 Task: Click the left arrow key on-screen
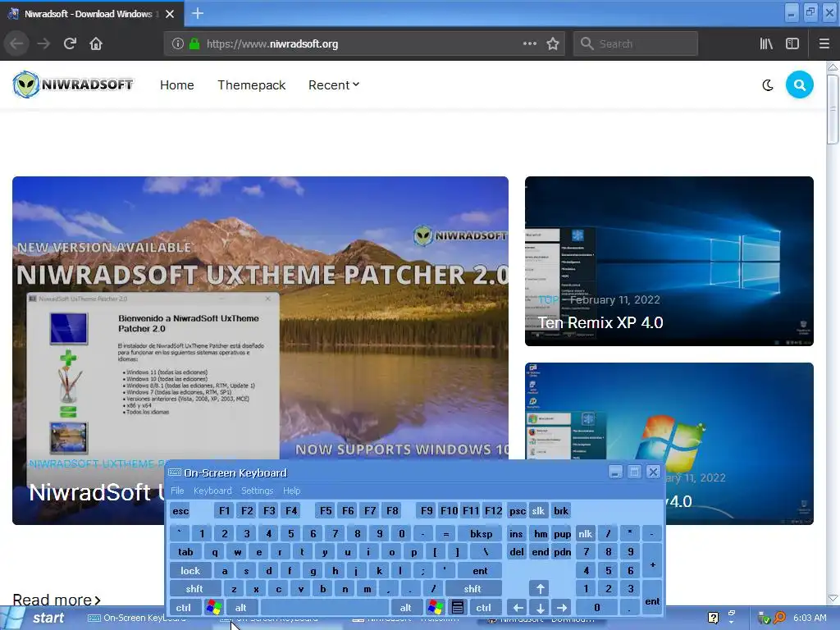pos(518,608)
